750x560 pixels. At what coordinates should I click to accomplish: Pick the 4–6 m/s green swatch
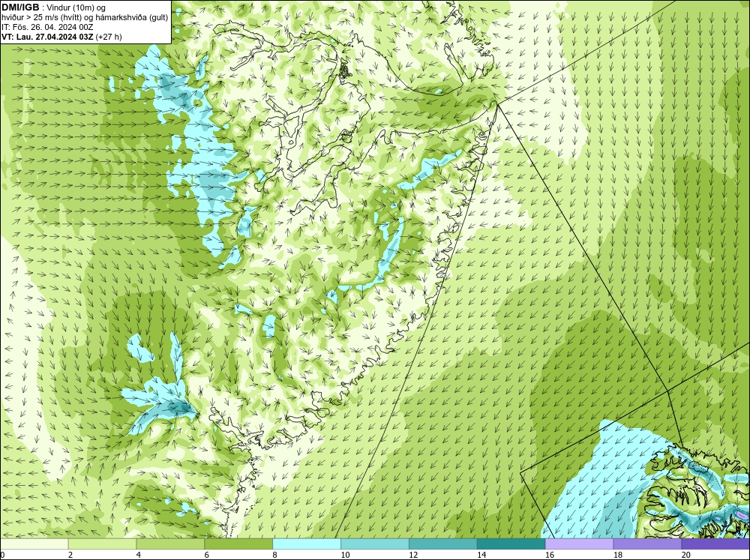(170, 544)
